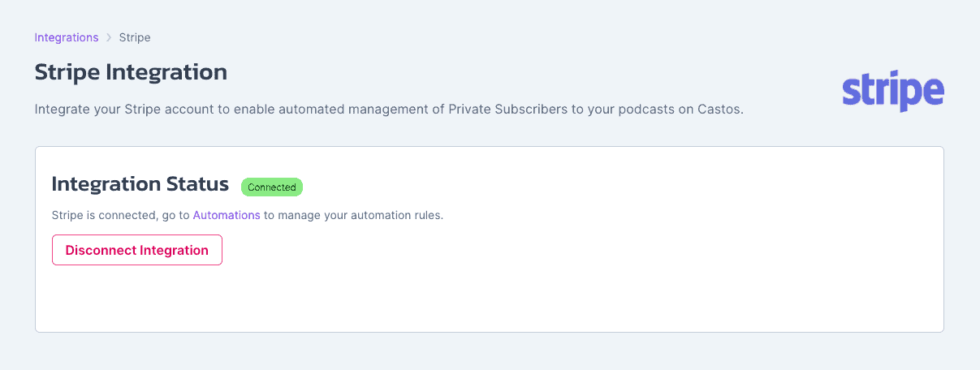Click the breadcrumb chevron separator

pyautogui.click(x=109, y=37)
